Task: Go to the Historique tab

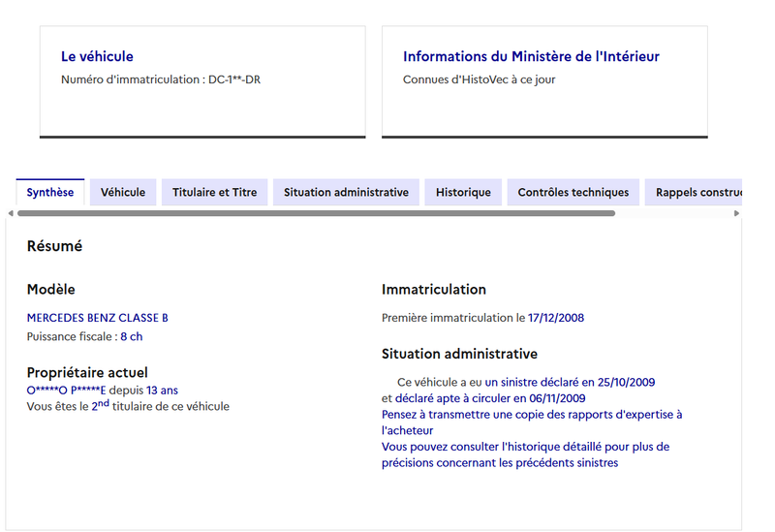Action: point(463,192)
